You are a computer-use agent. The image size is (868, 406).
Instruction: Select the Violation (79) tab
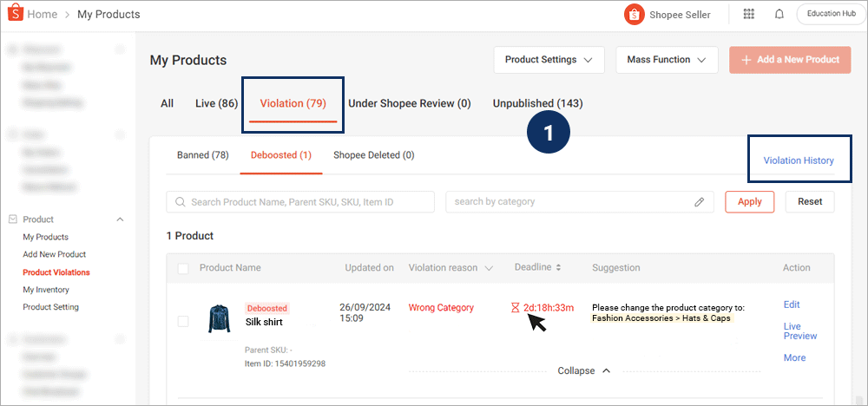pyautogui.click(x=293, y=103)
